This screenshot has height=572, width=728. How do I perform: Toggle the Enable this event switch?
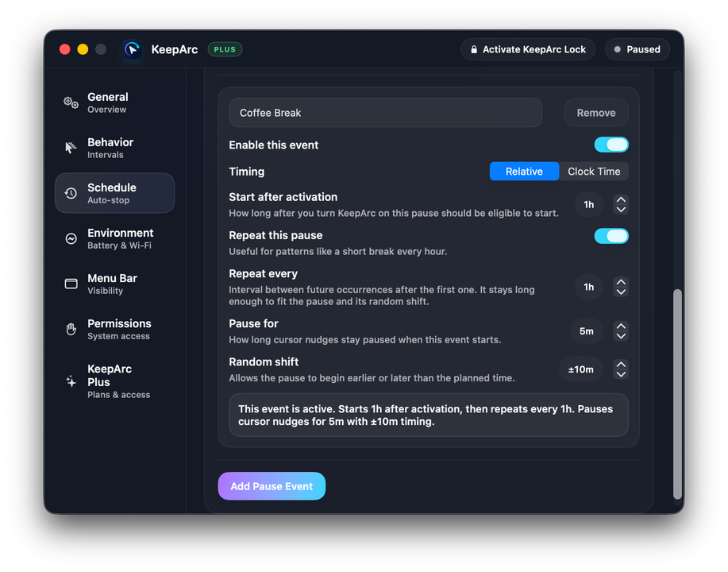tap(611, 145)
